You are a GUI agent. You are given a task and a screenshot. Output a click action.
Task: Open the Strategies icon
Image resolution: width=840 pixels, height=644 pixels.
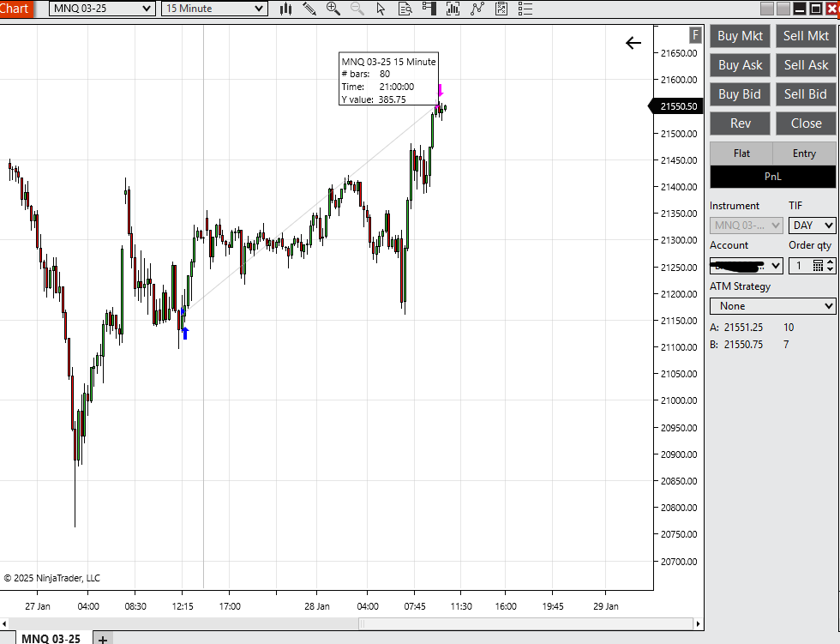tap(501, 9)
